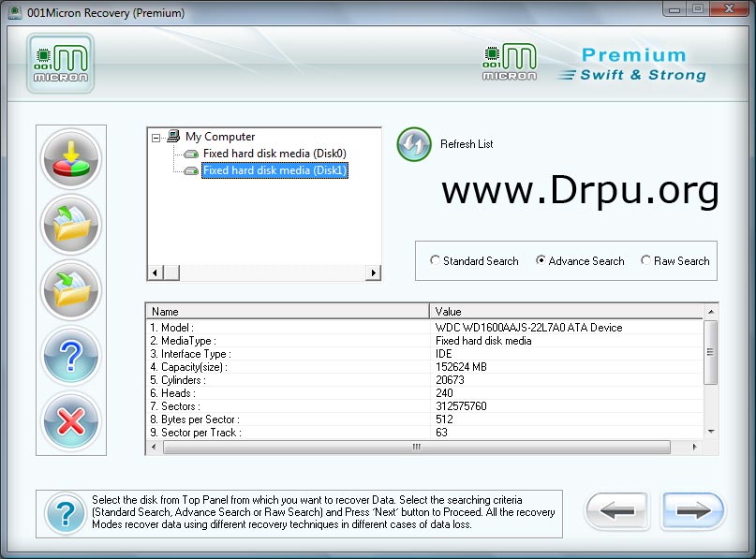The width and height of the screenshot is (756, 559).
Task: Click the details table vertical scrollbar thumb
Action: point(711,352)
